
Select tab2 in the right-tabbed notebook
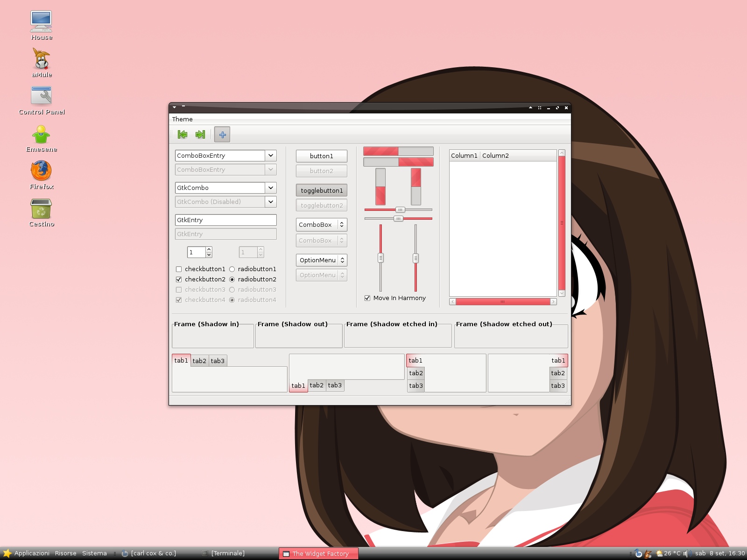tap(558, 373)
